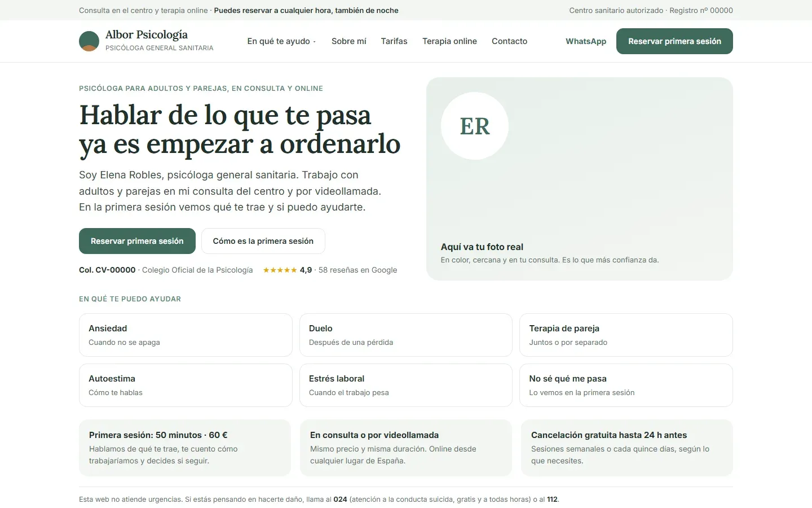Click "Cancelación gratuita hasta 24 h antes" heading
This screenshot has height=508, width=812.
[609, 435]
